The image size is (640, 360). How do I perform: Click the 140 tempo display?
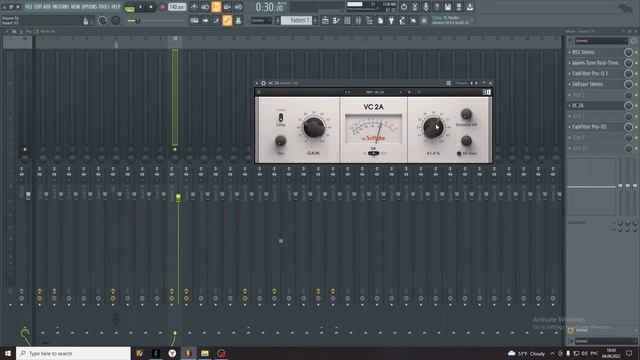177,7
